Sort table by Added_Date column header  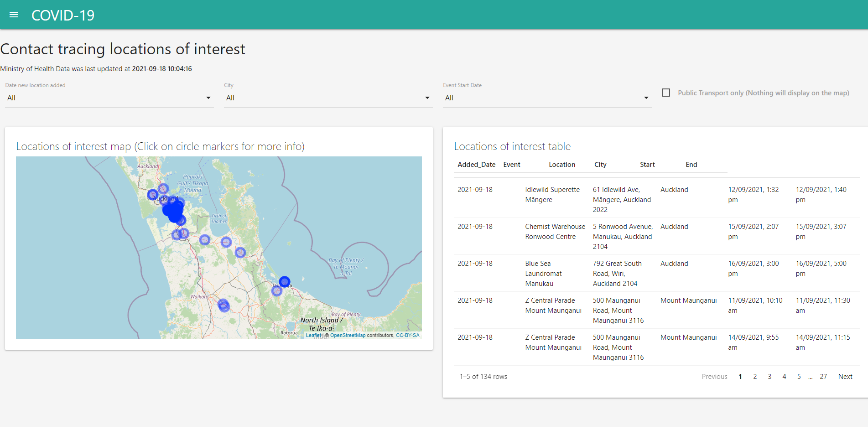tap(476, 165)
